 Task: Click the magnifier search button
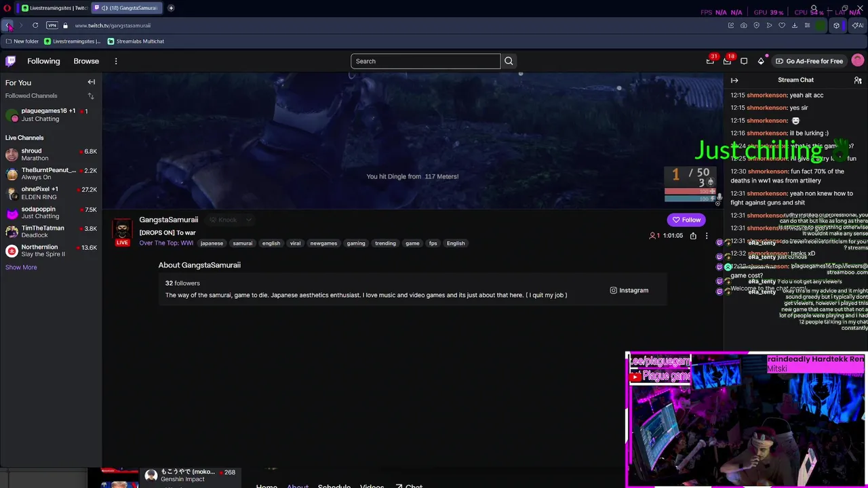[x=509, y=61]
